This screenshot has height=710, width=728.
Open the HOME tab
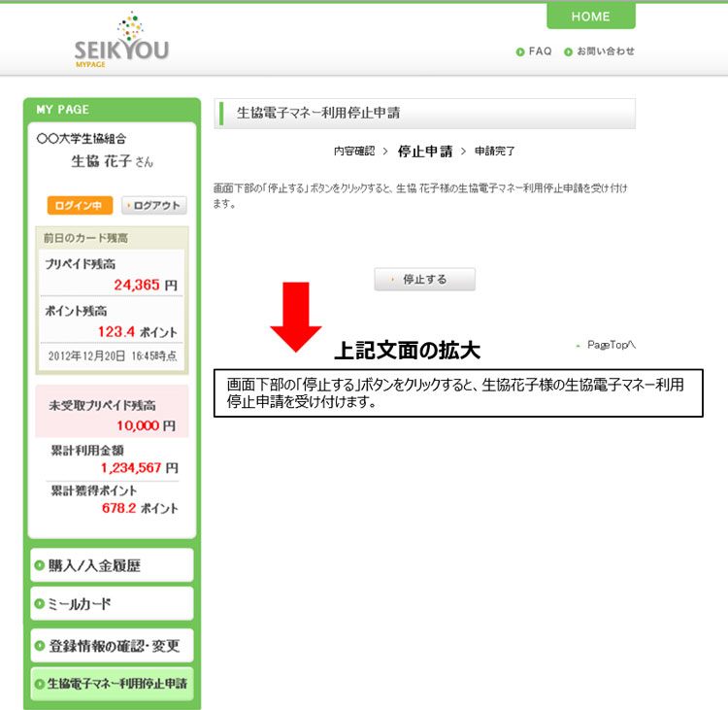click(x=590, y=17)
